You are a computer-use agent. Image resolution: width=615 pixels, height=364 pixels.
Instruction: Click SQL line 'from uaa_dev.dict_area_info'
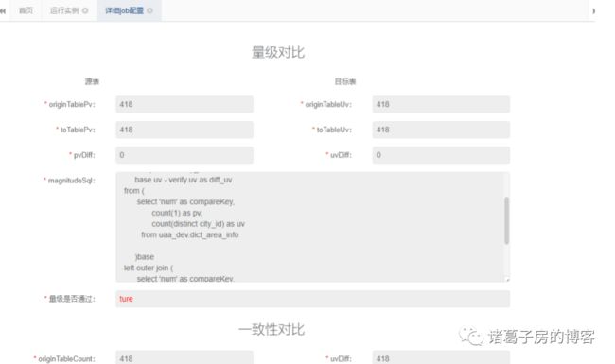[190, 234]
